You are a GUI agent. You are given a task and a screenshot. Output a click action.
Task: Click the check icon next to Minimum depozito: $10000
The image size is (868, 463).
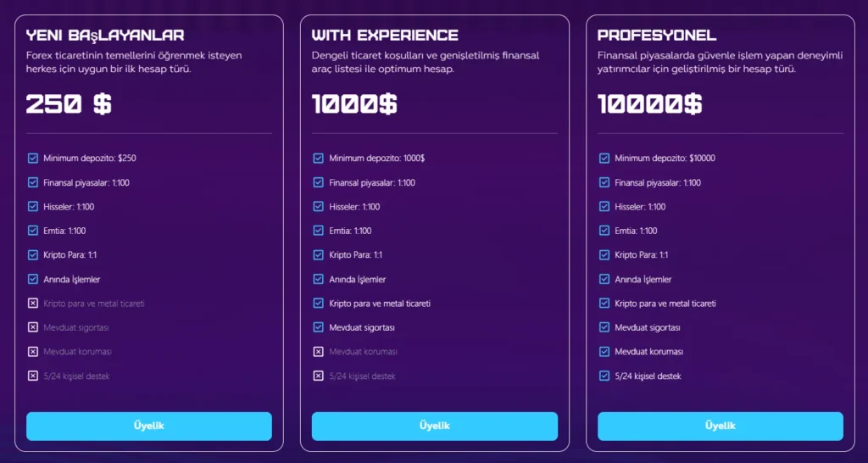[604, 158]
